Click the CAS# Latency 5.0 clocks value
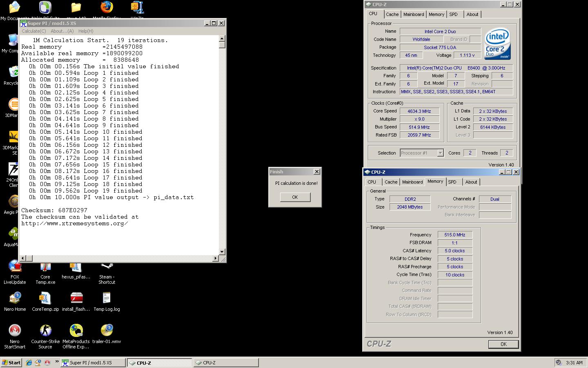The height and width of the screenshot is (368, 588). click(x=455, y=251)
